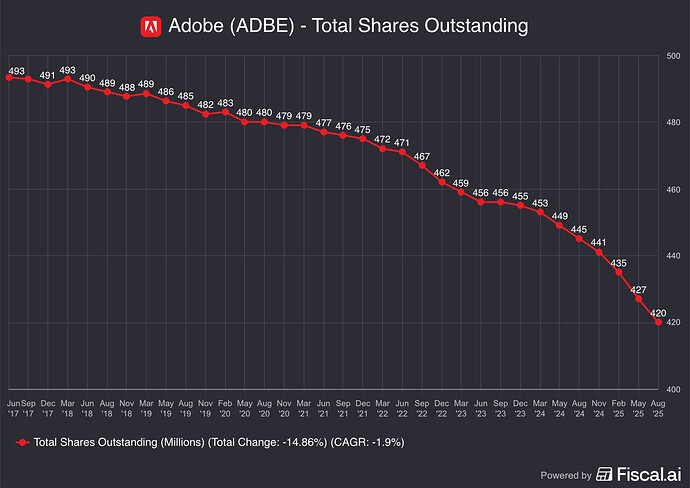
Task: Click the red legend marker dot
Action: [23, 441]
